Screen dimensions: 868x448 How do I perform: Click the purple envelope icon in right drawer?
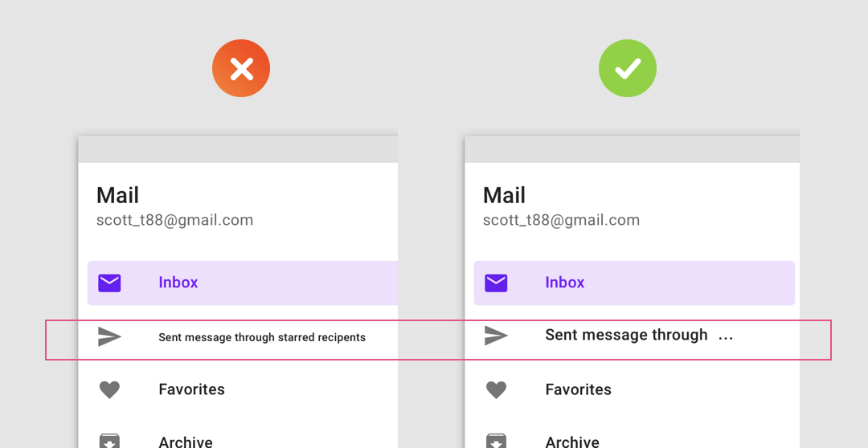[x=496, y=283]
